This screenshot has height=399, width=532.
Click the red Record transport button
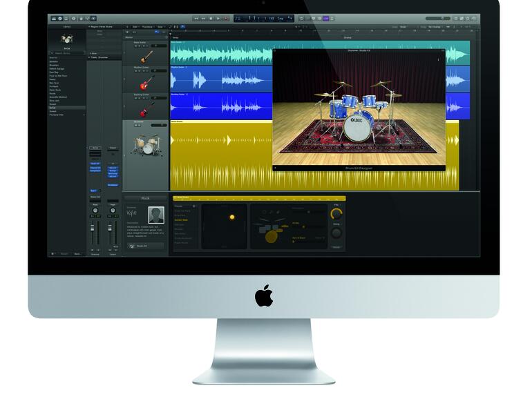click(226, 19)
